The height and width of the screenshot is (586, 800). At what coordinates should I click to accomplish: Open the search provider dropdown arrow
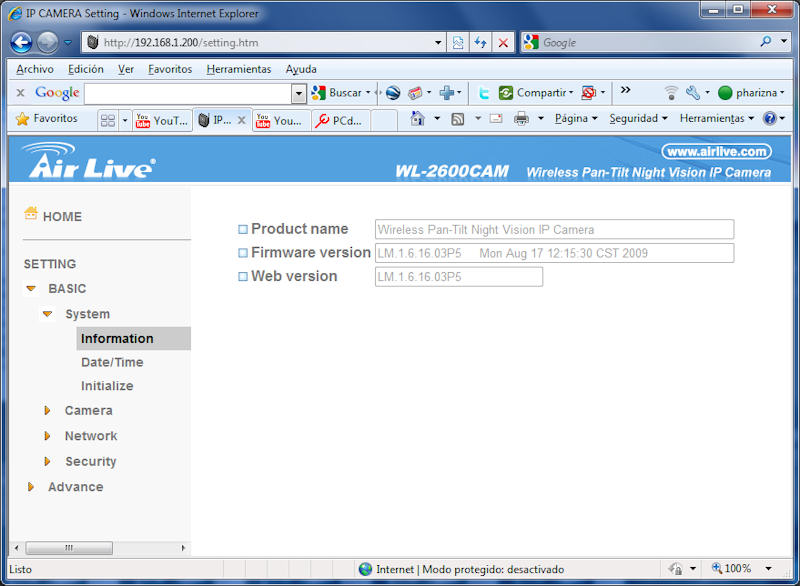(x=784, y=41)
